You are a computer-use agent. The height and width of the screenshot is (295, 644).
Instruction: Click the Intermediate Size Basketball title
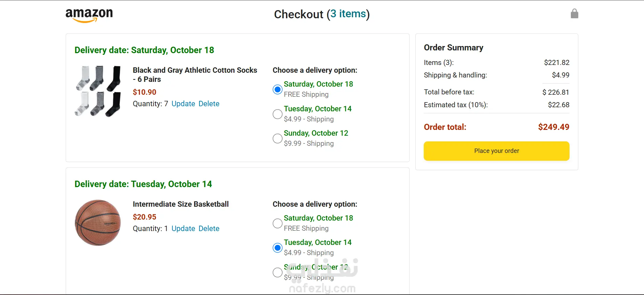[x=181, y=204]
